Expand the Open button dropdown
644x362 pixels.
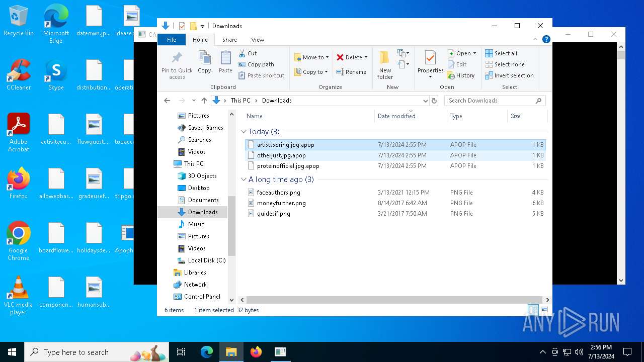(x=474, y=53)
